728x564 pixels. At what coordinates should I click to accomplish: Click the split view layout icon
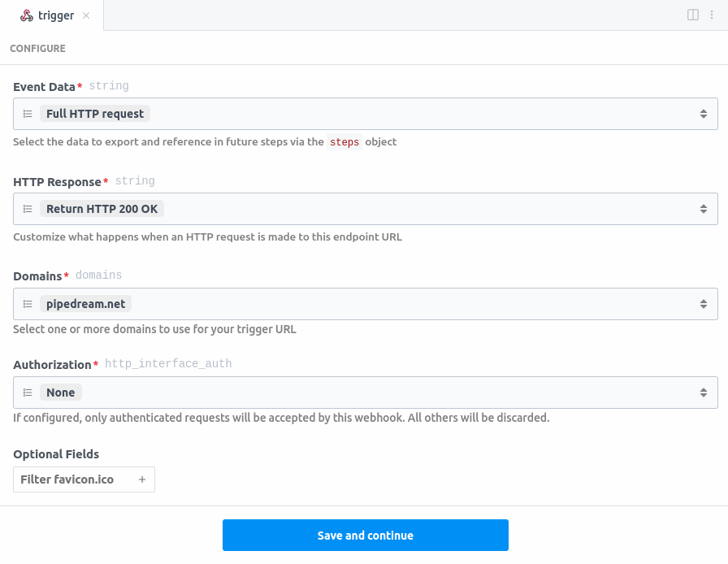coord(692,14)
